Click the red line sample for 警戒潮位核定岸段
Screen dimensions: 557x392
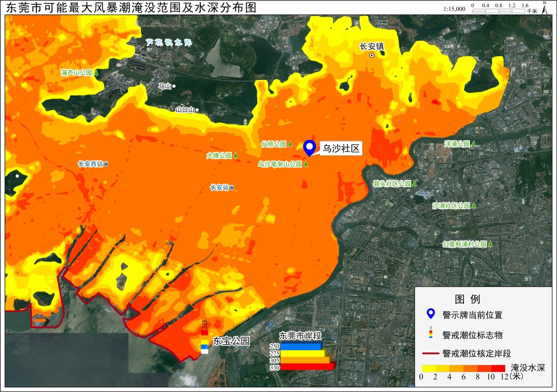(x=431, y=353)
